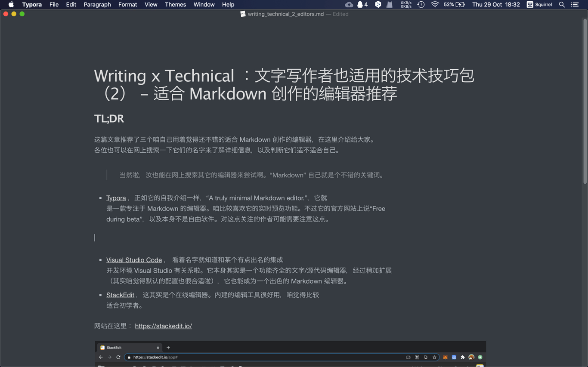Viewport: 588px width, 367px height.
Task: Open the https://stackedit.io/ URL link
Action: pos(164,326)
